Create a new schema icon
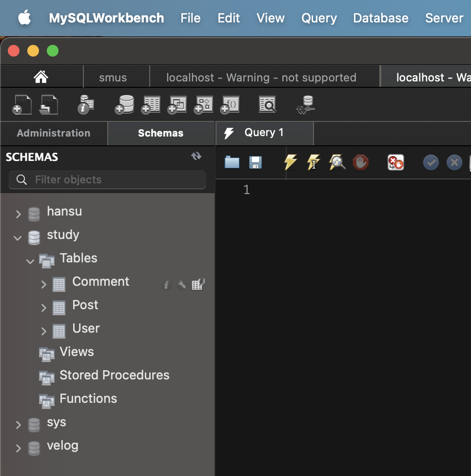 [124, 105]
